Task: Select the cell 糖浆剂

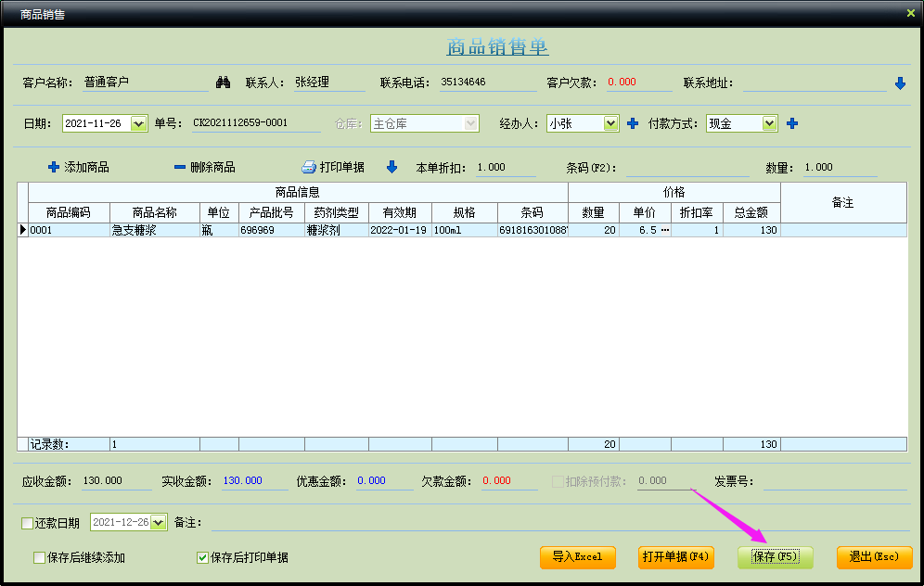Action: [x=337, y=230]
